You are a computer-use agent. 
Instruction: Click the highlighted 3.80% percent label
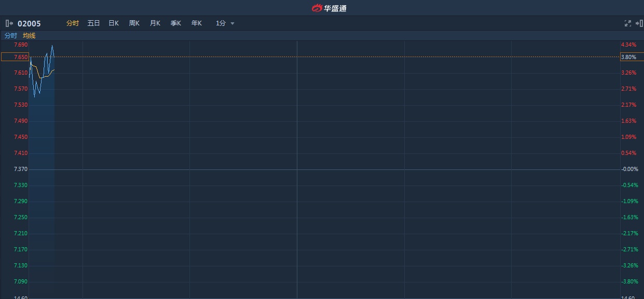click(x=629, y=57)
